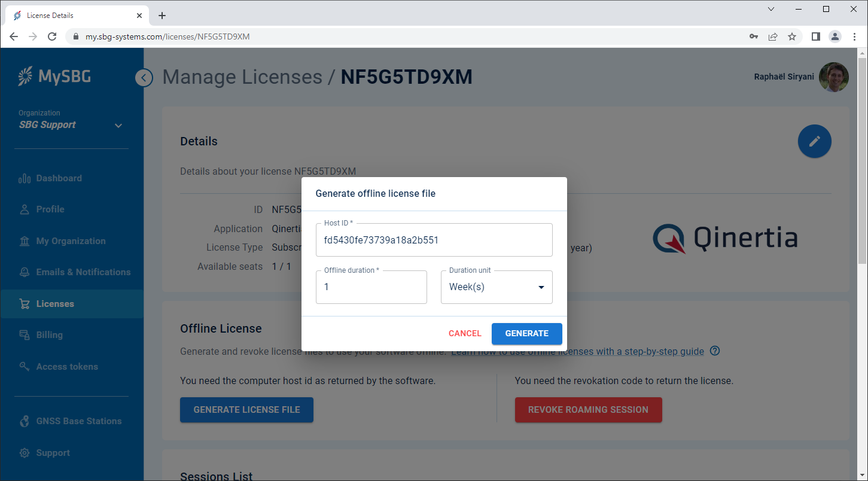Screen dimensions: 868x481
Task: Click the help question mark icon
Action: (714, 351)
